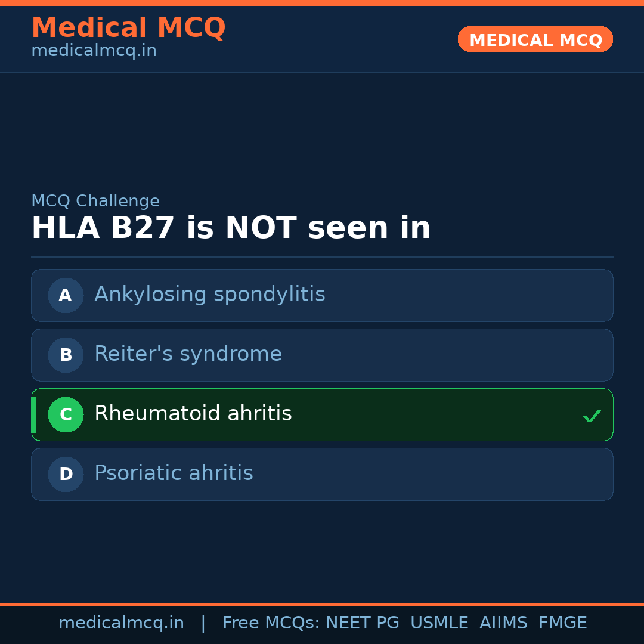Click the question text about HLA B27
Image resolution: width=644 pixels, height=644 pixels.
(x=231, y=228)
